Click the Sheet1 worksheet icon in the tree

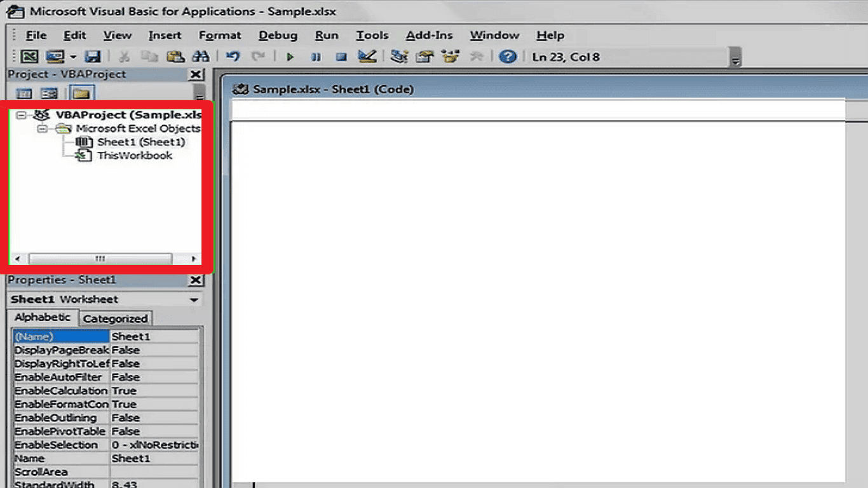point(84,142)
